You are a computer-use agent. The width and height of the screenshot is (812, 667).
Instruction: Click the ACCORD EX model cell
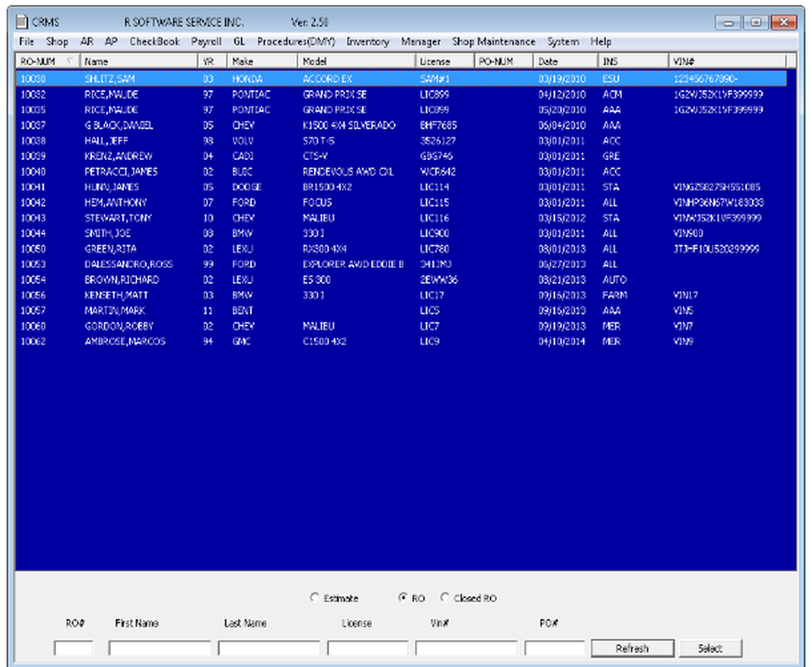[x=327, y=79]
